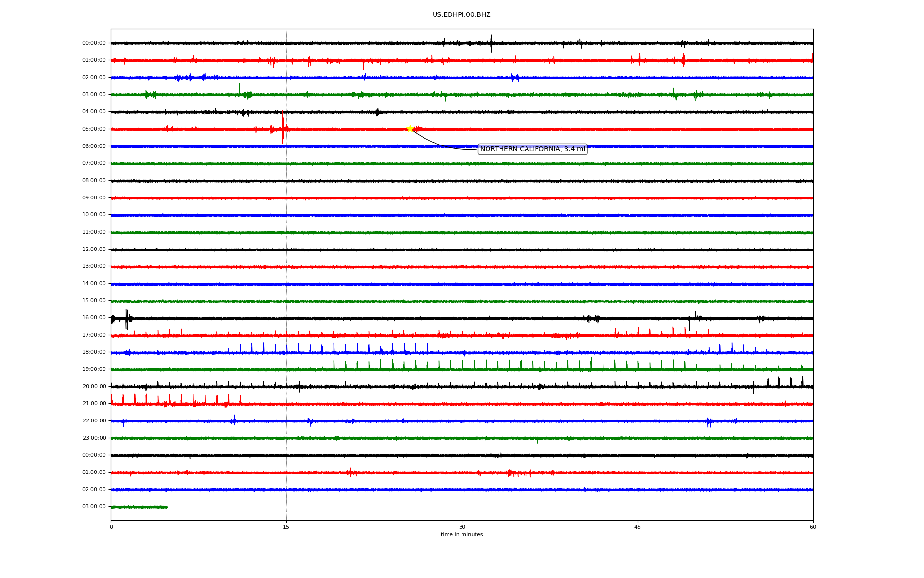The height and width of the screenshot is (578, 924).
Task: Click the US.EDHPI.00.BHZ plot title
Action: coord(462,15)
